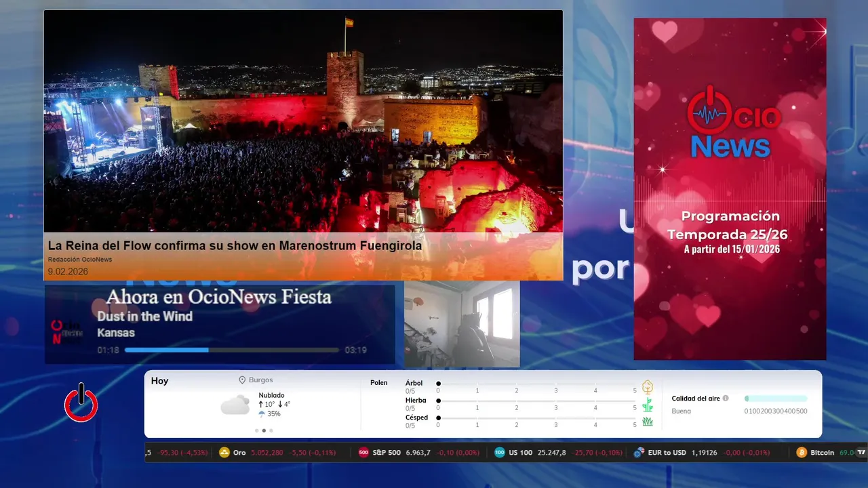Click the OcioNews logo in music player
868x488 pixels.
[x=66, y=332]
